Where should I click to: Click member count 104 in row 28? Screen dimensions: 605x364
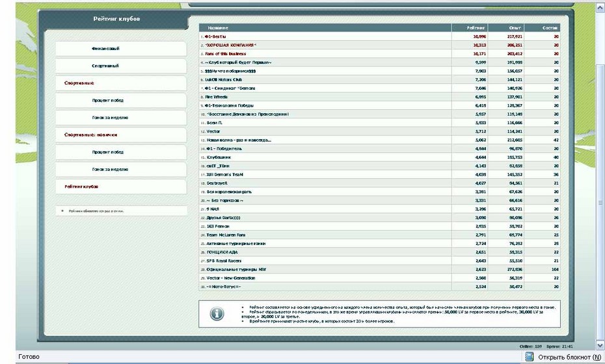(x=555, y=270)
